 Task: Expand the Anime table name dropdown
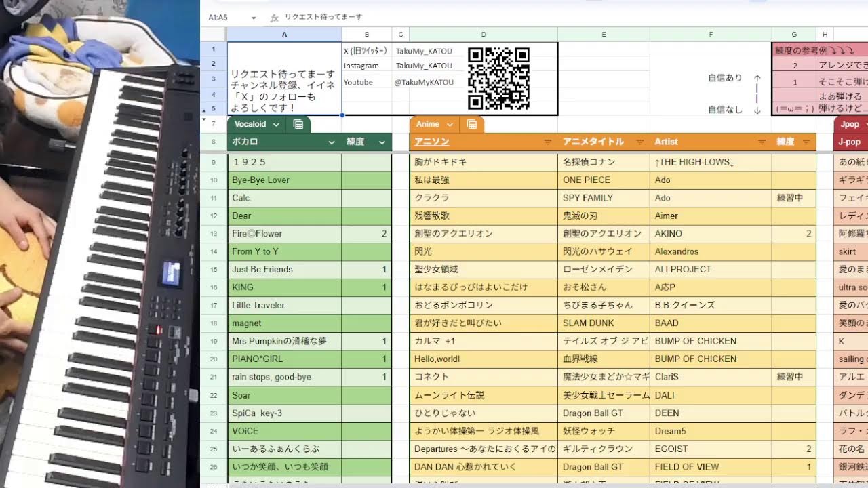(450, 125)
